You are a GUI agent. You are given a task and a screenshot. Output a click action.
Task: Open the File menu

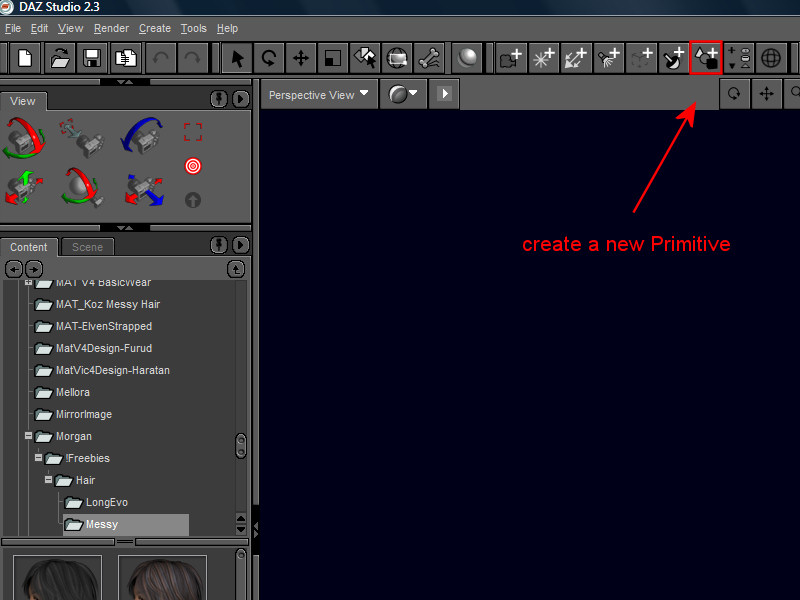coord(13,29)
